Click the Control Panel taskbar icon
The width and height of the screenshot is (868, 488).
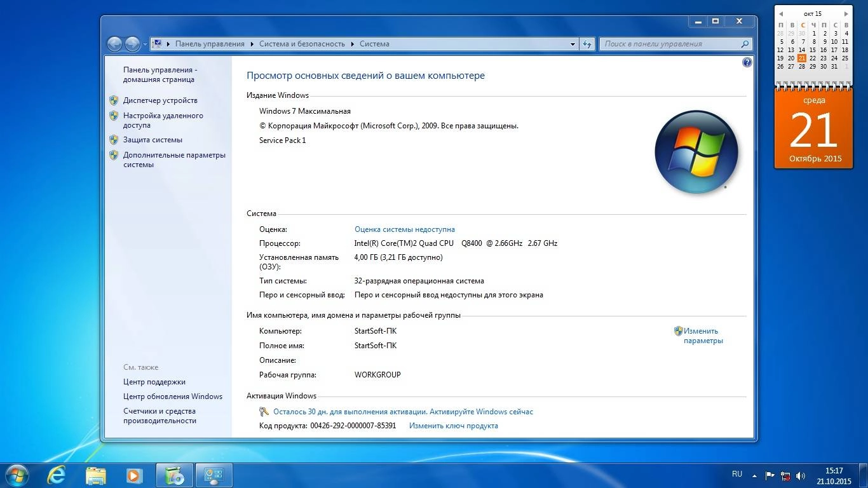[x=214, y=475]
